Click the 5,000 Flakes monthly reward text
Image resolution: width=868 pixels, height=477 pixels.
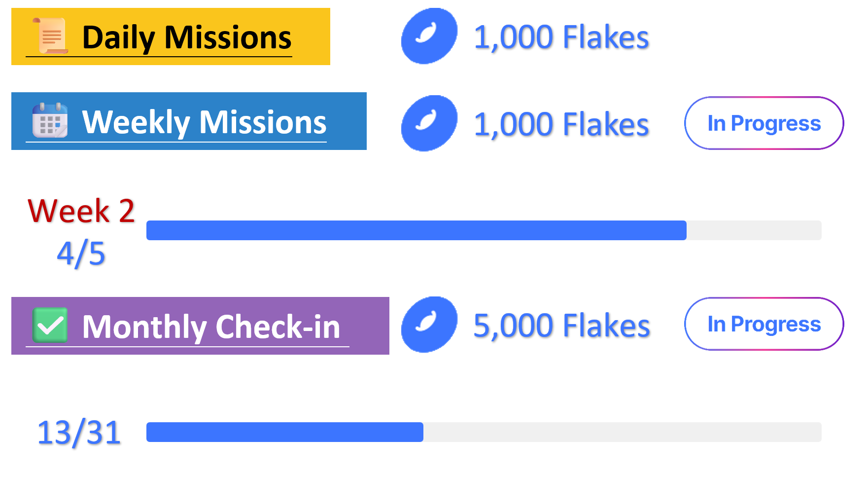(x=561, y=326)
